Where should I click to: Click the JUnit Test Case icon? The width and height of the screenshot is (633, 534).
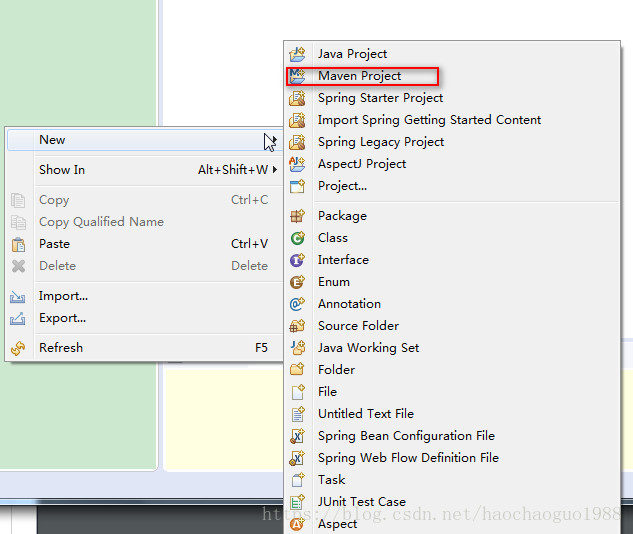(298, 502)
